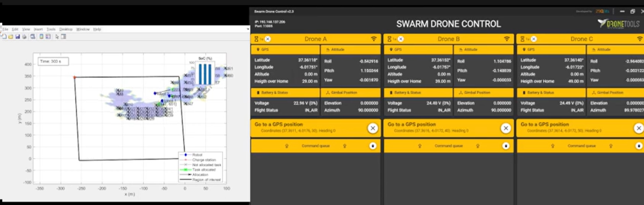Click the Time display box on plot
644x205 pixels.
(x=53, y=61)
